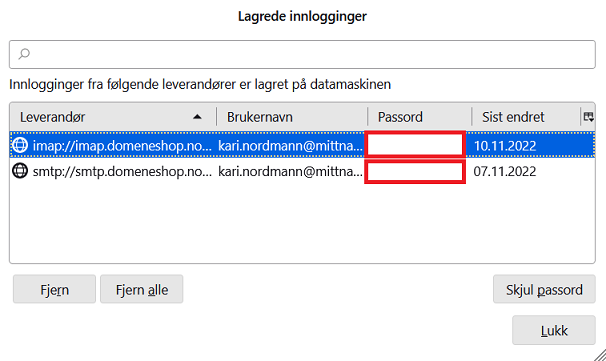Click the password cell of the imap login
The image size is (606, 361).
(415, 144)
